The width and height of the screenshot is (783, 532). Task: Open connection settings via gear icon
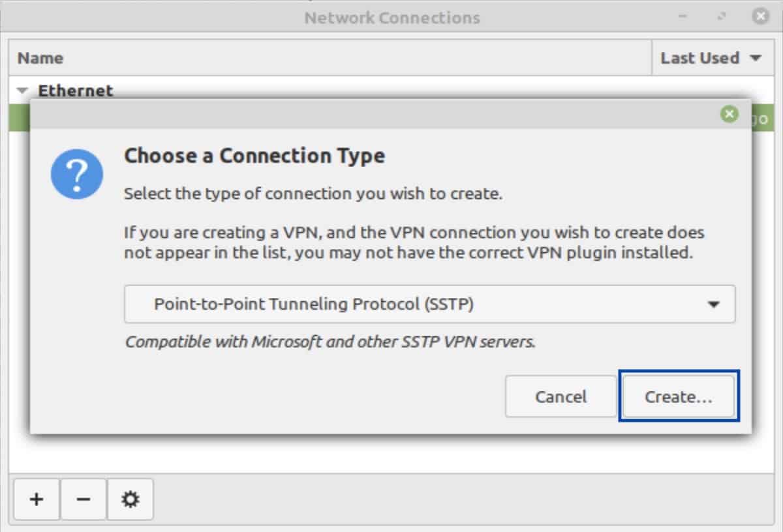click(x=130, y=499)
